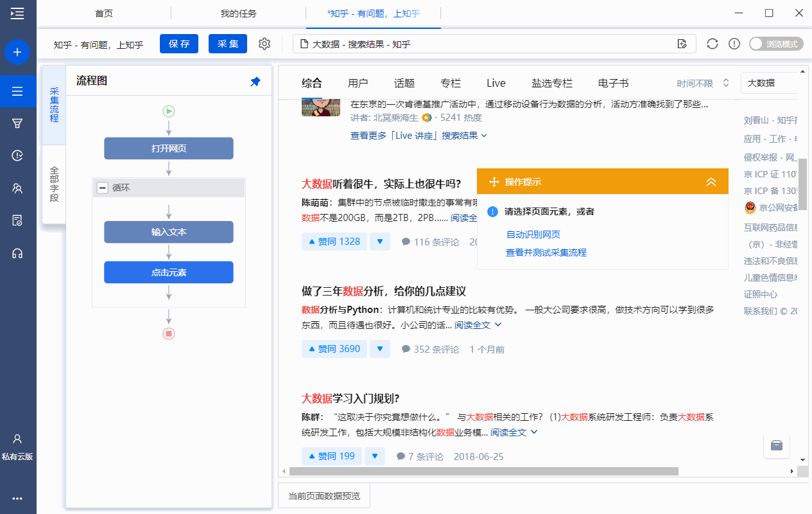Select 电子书 search category
This screenshot has width=812, height=514.
pos(614,83)
